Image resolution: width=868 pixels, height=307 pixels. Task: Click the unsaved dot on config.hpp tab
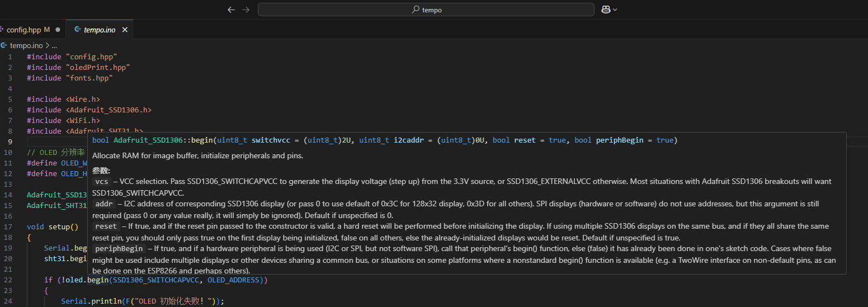coord(58,30)
